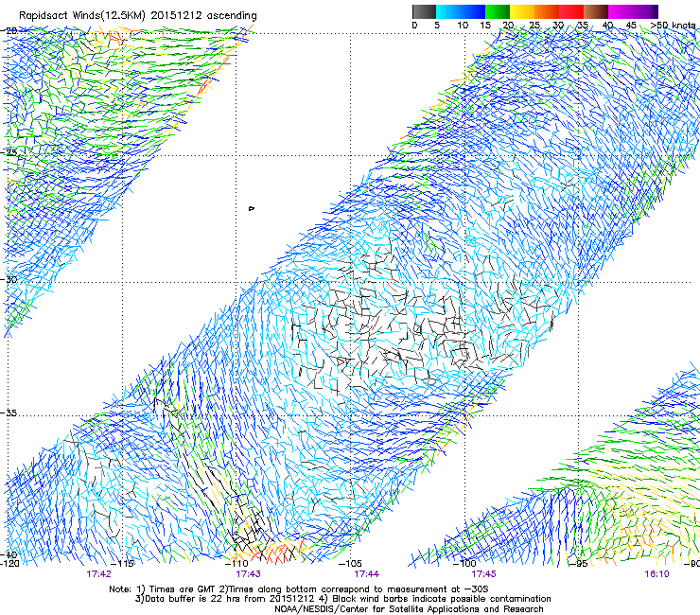This screenshot has height=615, width=700.
Task: Pick the red 30-35 knots legend swatch
Action: [x=571, y=11]
